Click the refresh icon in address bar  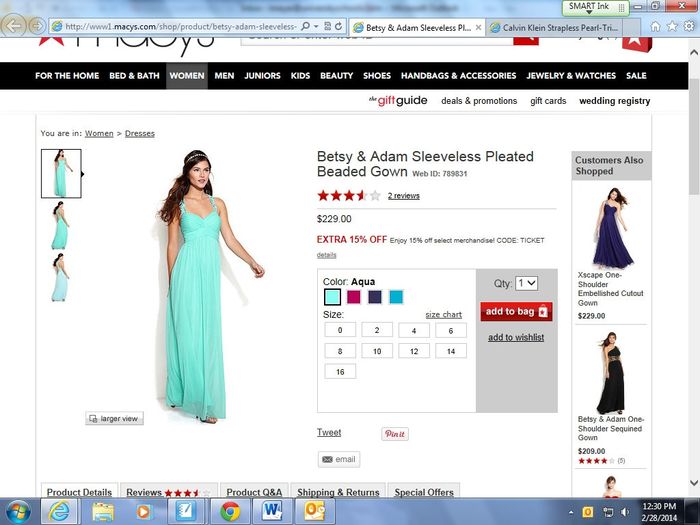pos(338,26)
